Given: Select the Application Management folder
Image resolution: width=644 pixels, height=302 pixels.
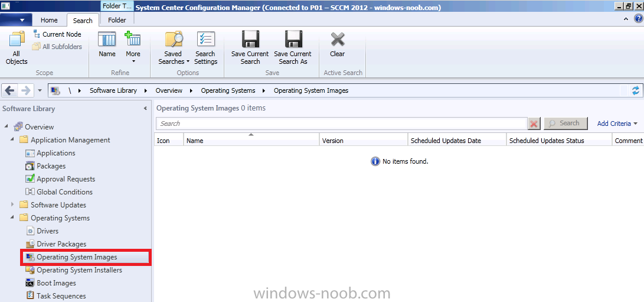Looking at the screenshot, I should click(70, 140).
